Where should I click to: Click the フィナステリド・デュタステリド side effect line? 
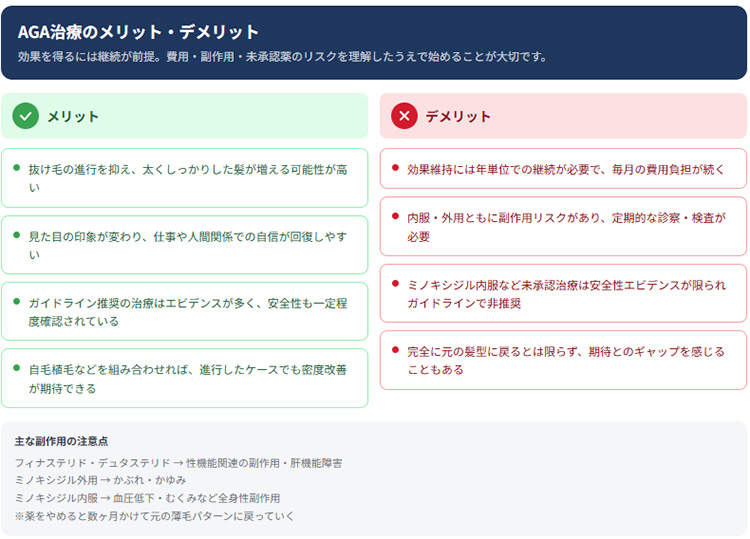click(x=178, y=463)
